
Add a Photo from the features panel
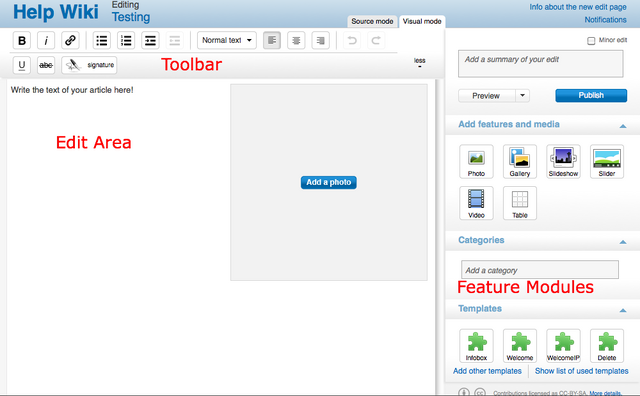[x=476, y=161]
